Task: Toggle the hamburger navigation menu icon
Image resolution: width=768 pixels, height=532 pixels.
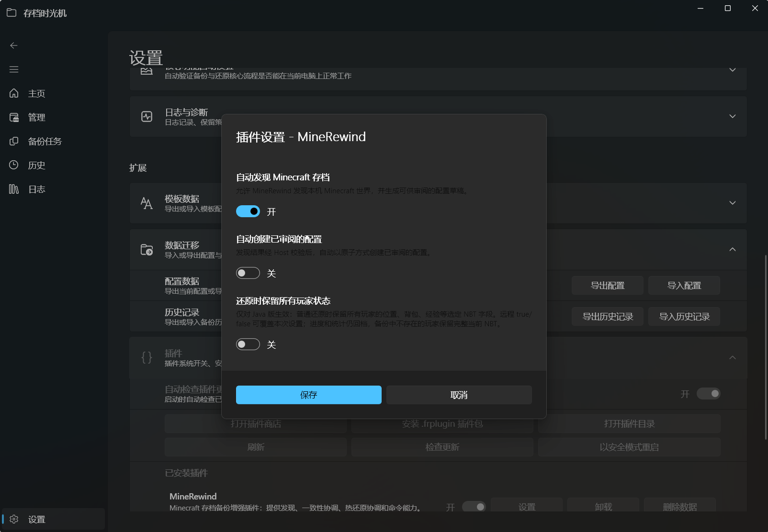Action: [x=14, y=69]
